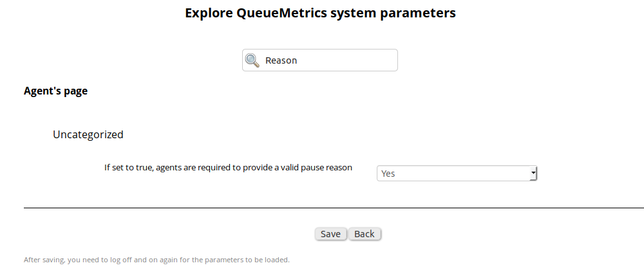Viewport: 644px width, 270px height.
Task: Click the "Yes" value text in the selector
Action: tap(388, 174)
